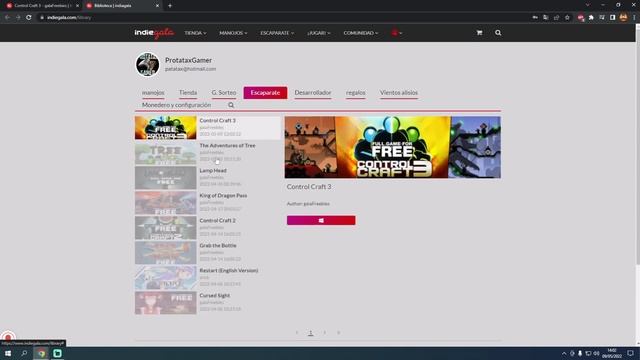Select the Lamp Head entry
Viewport: 640px width, 360px height.
pyautogui.click(x=208, y=178)
